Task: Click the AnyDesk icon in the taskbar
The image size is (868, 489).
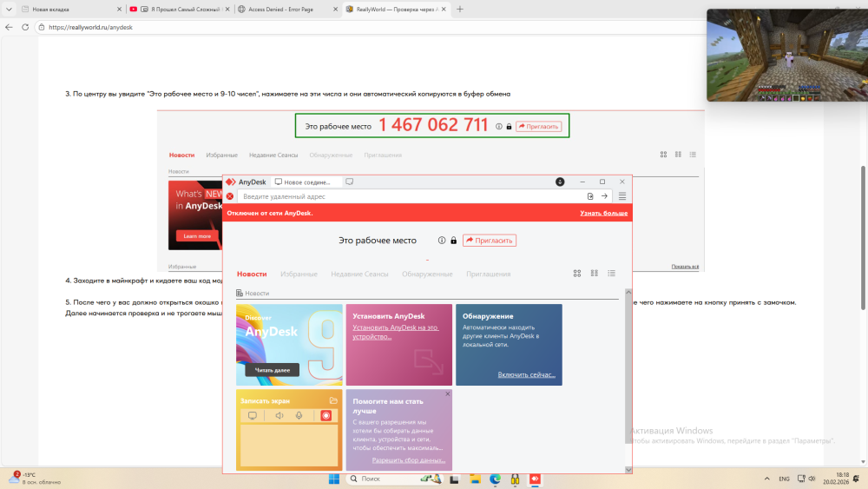Action: click(535, 479)
